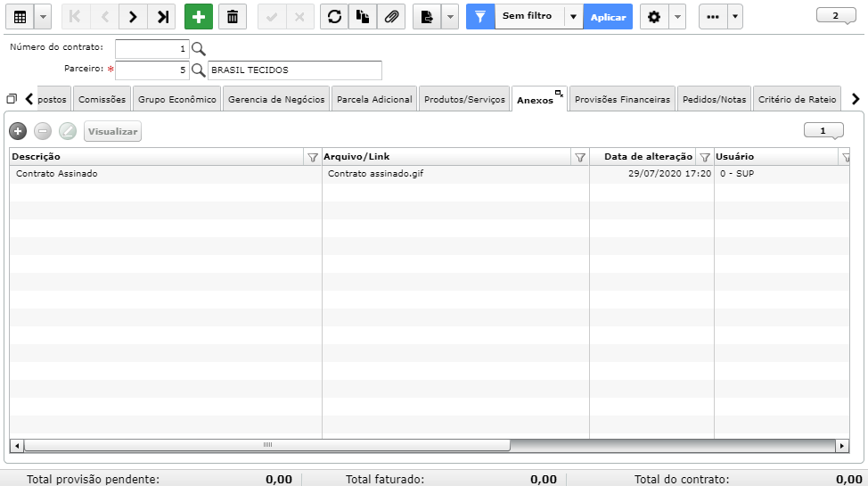
Task: Maximize Anexos tab with corner icon
Action: (559, 94)
